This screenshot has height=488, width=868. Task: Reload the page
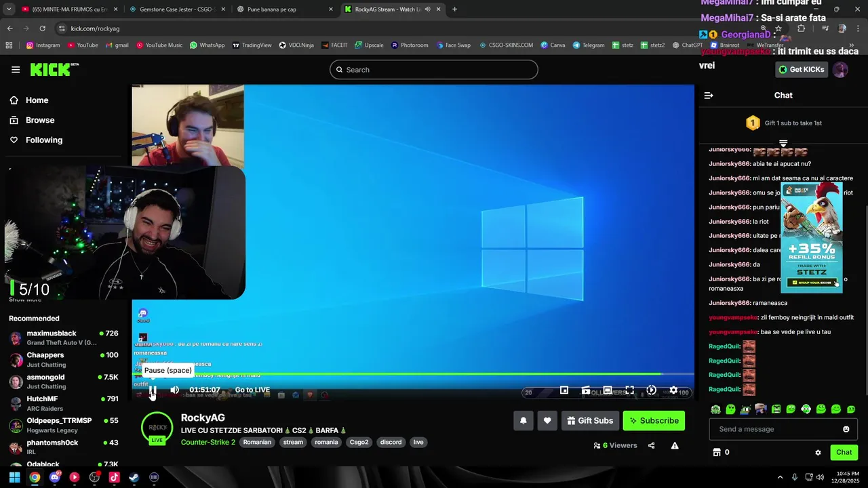pos(42,28)
